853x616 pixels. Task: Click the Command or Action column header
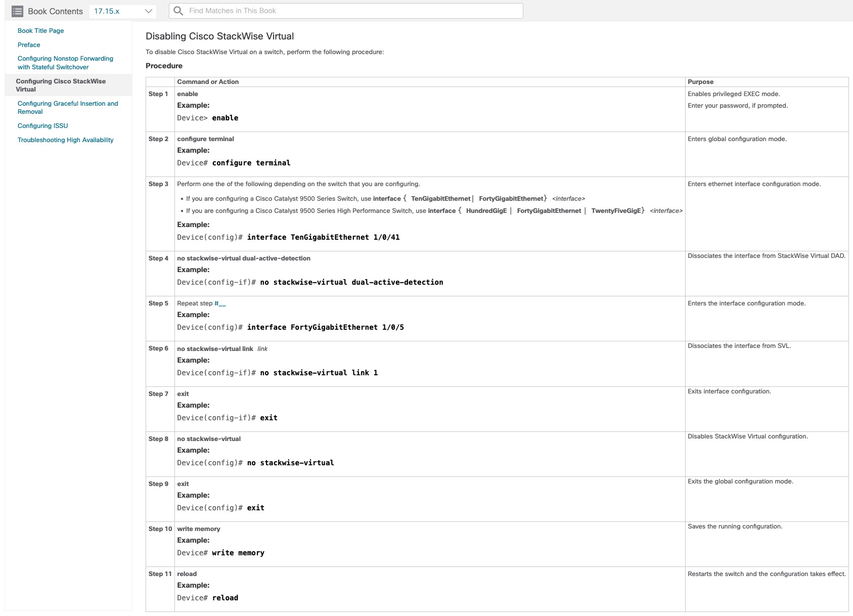[x=208, y=82]
